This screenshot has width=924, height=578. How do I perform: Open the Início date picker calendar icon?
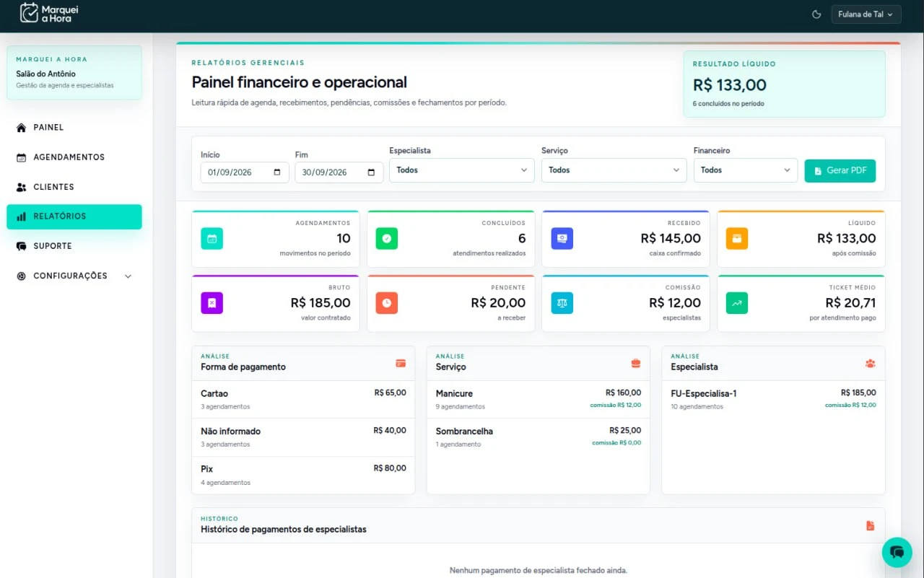click(278, 172)
